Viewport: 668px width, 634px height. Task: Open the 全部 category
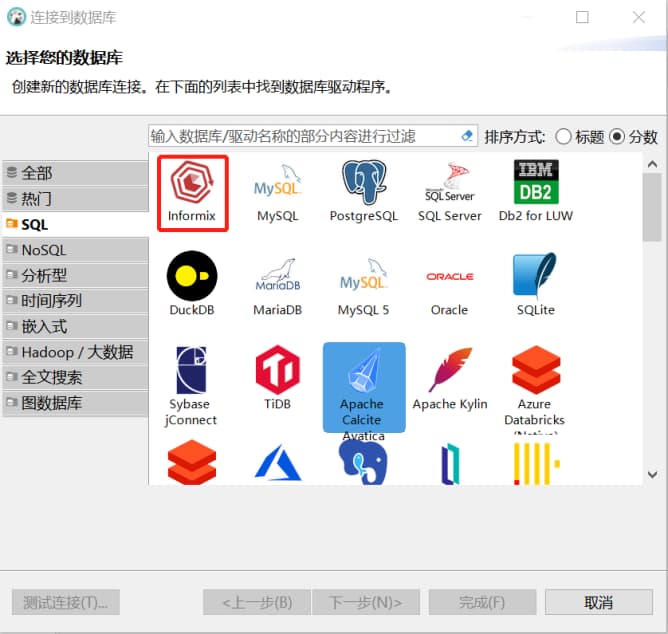(x=75, y=173)
